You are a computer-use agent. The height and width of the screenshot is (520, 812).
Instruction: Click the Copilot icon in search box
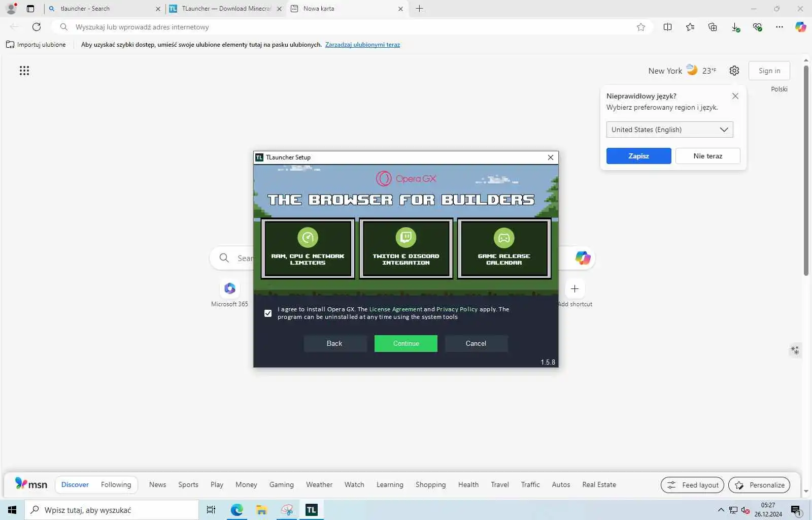tap(583, 258)
